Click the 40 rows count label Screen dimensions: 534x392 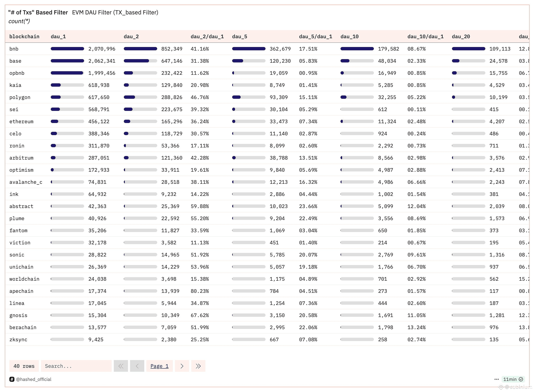[x=24, y=366]
